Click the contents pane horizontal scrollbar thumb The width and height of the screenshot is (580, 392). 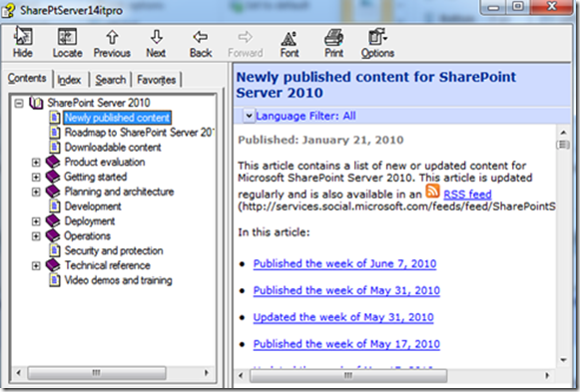(97, 373)
